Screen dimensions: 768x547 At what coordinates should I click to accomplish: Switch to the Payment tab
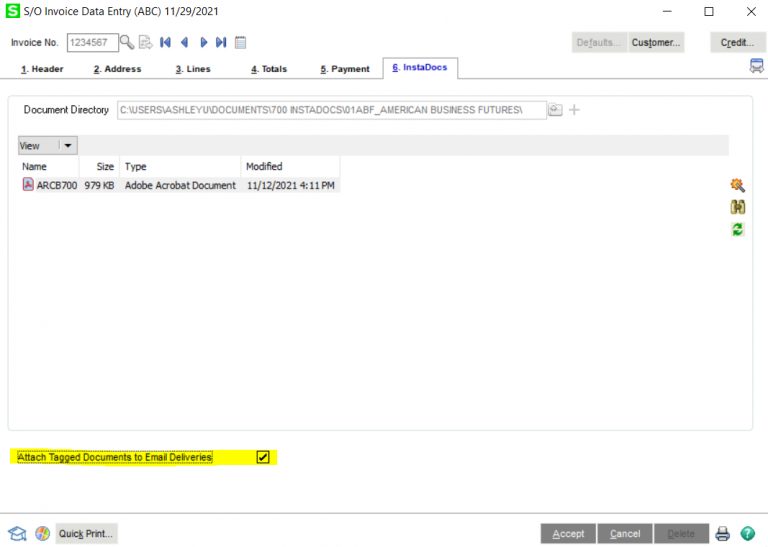tap(345, 69)
